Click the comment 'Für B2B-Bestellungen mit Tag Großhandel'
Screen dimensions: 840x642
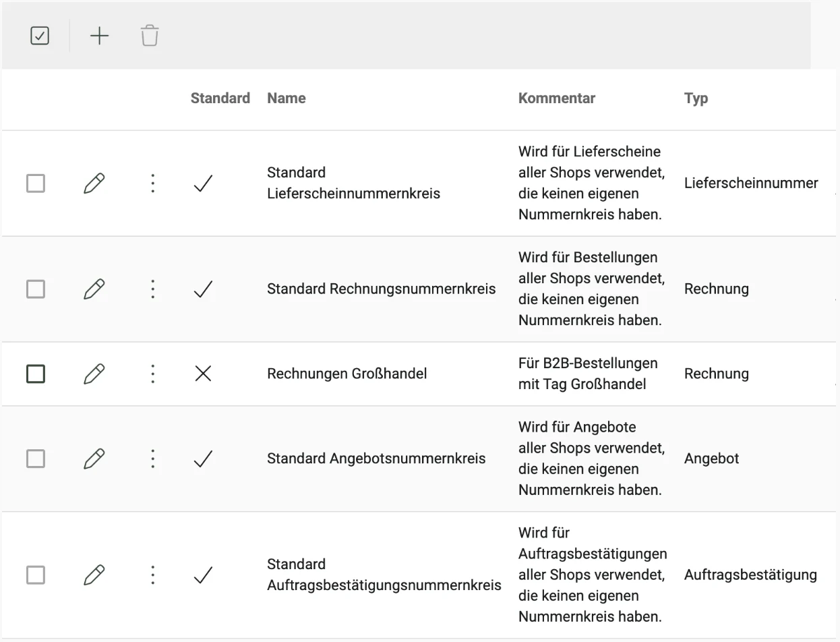point(588,374)
